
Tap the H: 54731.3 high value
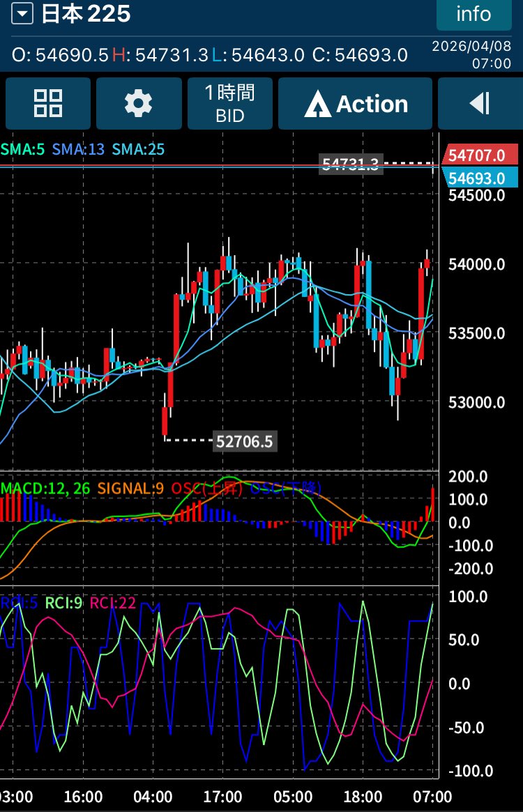coord(160,55)
